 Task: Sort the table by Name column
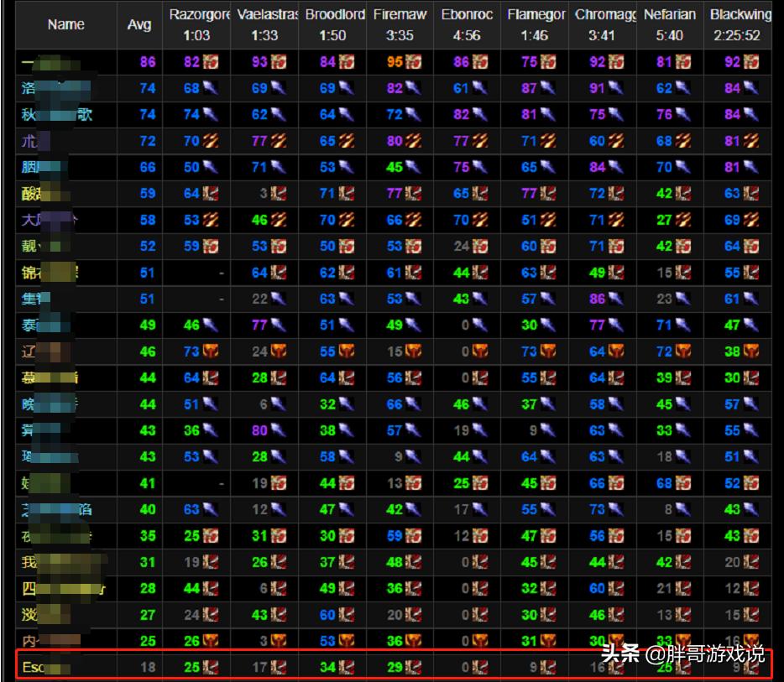coord(65,24)
